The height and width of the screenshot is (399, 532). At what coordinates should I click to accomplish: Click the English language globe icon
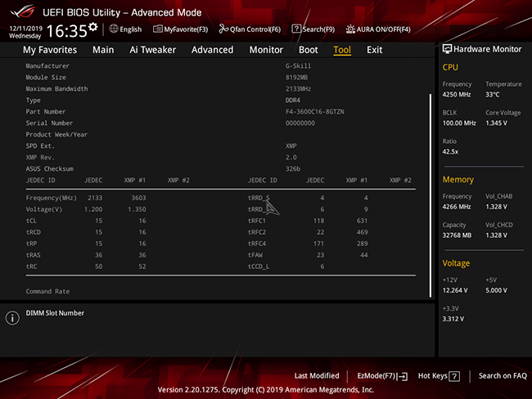tap(114, 29)
